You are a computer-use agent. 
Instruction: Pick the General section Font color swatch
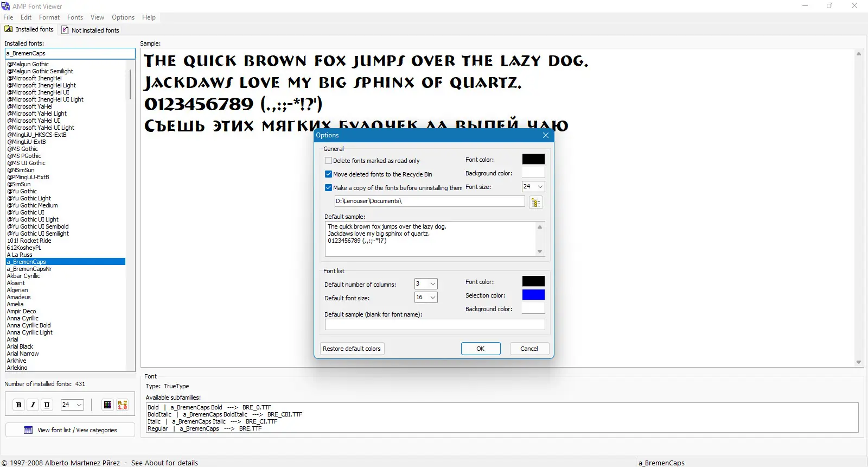pos(533,159)
